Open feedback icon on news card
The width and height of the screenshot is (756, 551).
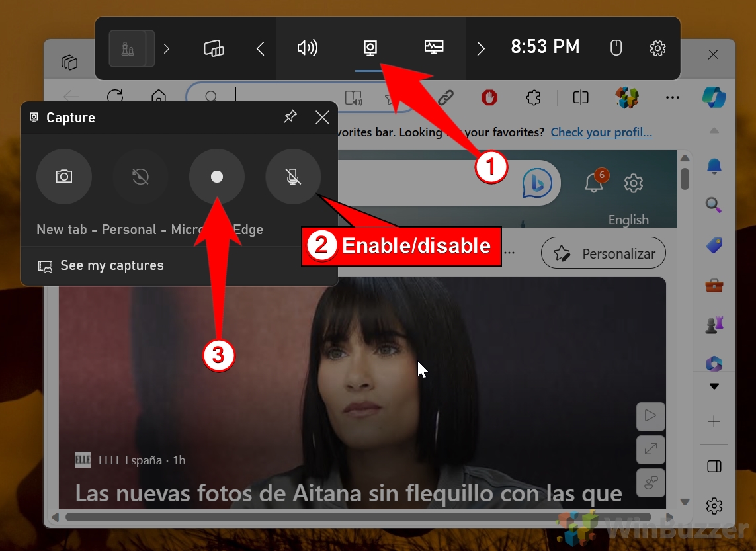650,483
